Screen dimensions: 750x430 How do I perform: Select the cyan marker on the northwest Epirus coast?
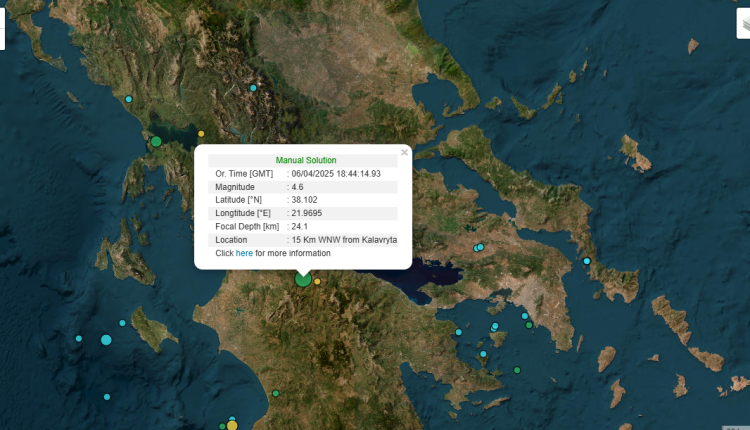click(x=129, y=99)
